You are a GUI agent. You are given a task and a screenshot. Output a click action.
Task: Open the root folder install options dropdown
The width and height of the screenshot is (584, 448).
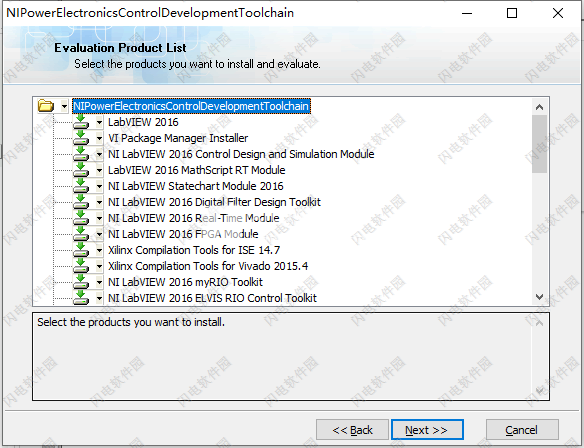(x=64, y=106)
